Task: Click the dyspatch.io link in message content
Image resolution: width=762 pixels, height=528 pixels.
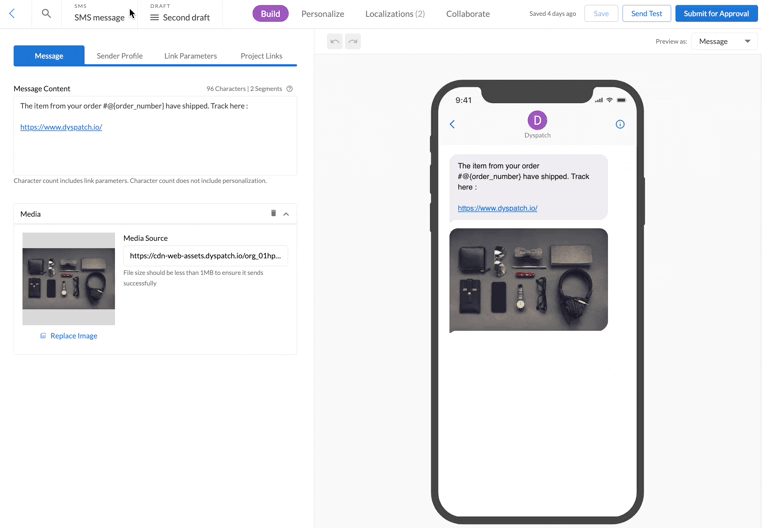Action: [x=61, y=127]
